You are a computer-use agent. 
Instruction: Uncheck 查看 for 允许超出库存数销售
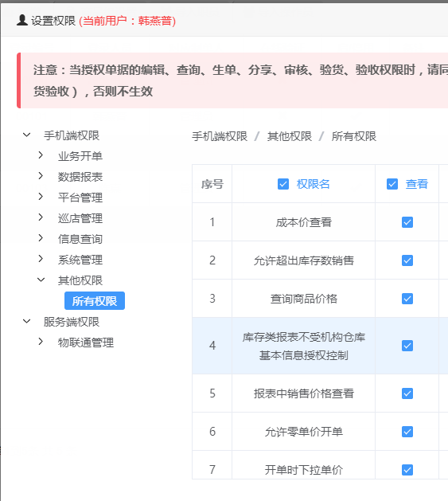(x=407, y=260)
